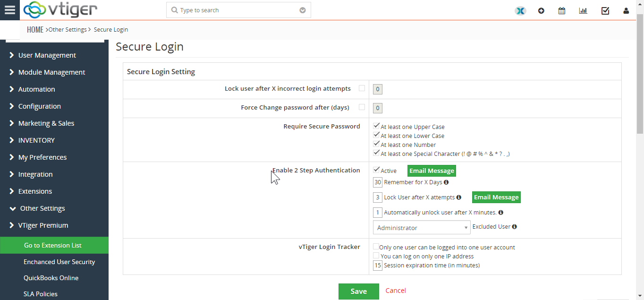This screenshot has width=644, height=300.
Task: Open the reports bar chart icon
Action: [583, 10]
